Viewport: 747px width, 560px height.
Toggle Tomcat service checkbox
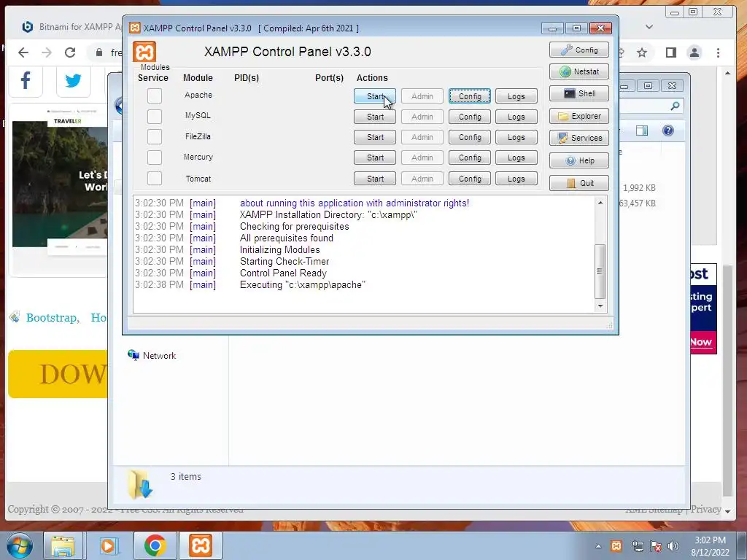tap(155, 178)
